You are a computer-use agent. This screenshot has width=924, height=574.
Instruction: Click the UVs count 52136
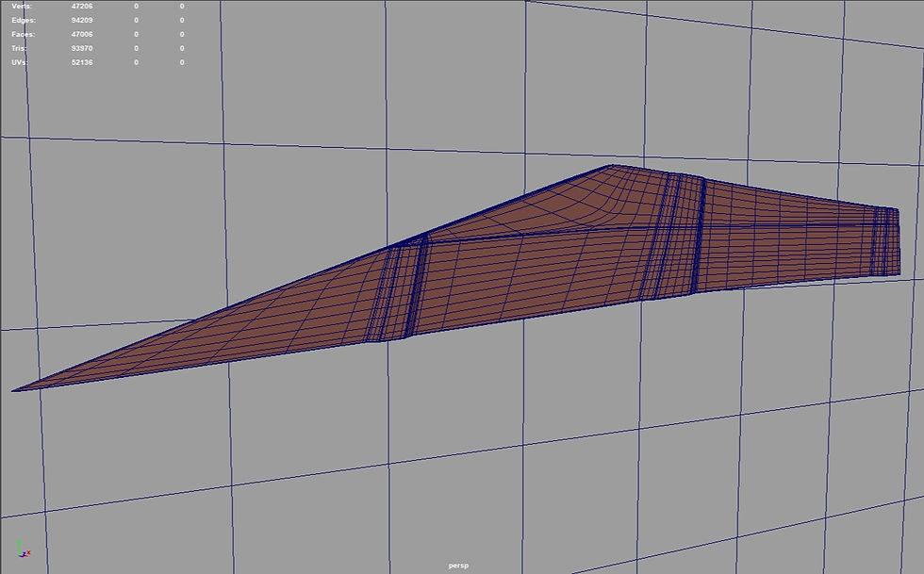tap(82, 62)
